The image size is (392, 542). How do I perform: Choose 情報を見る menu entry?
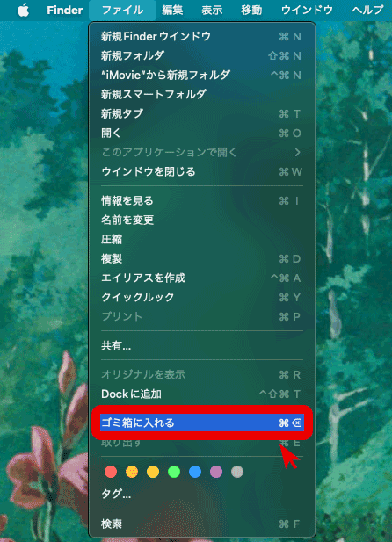(x=202, y=200)
